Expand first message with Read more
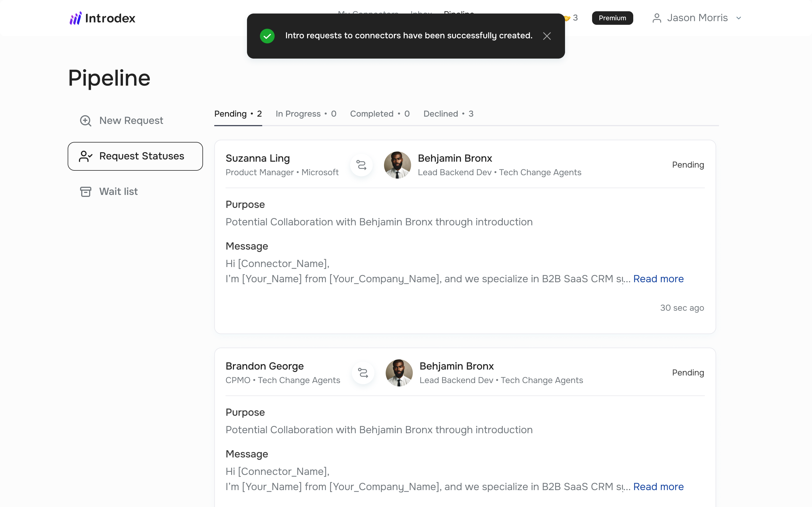The image size is (812, 507). (x=658, y=279)
